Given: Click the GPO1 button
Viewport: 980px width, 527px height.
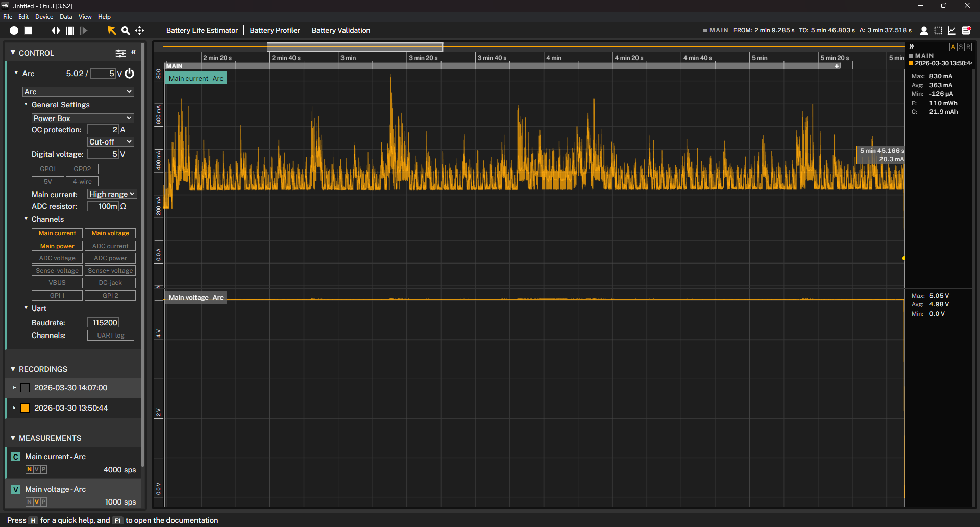Looking at the screenshot, I should [48, 169].
